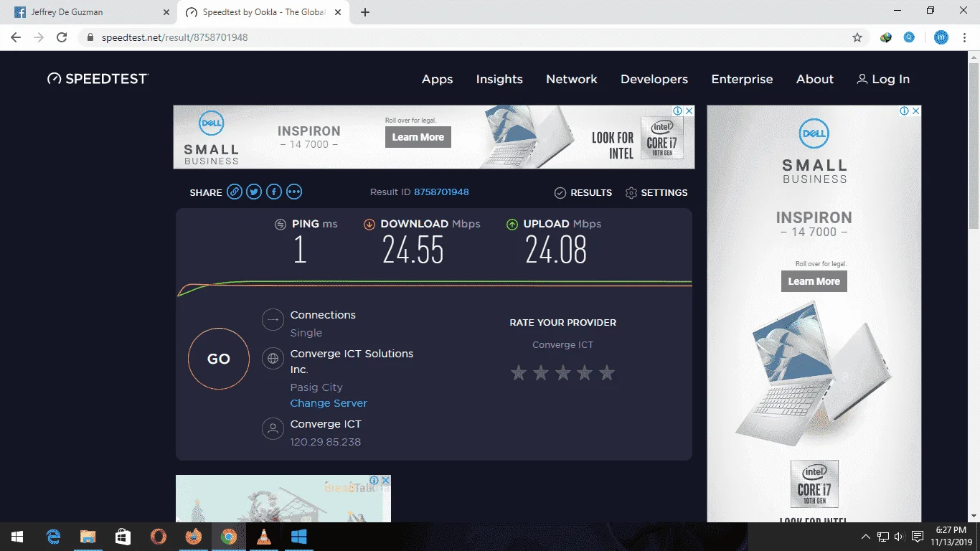Rate Converge ICT five stars
The height and width of the screenshot is (551, 980).
tap(607, 372)
